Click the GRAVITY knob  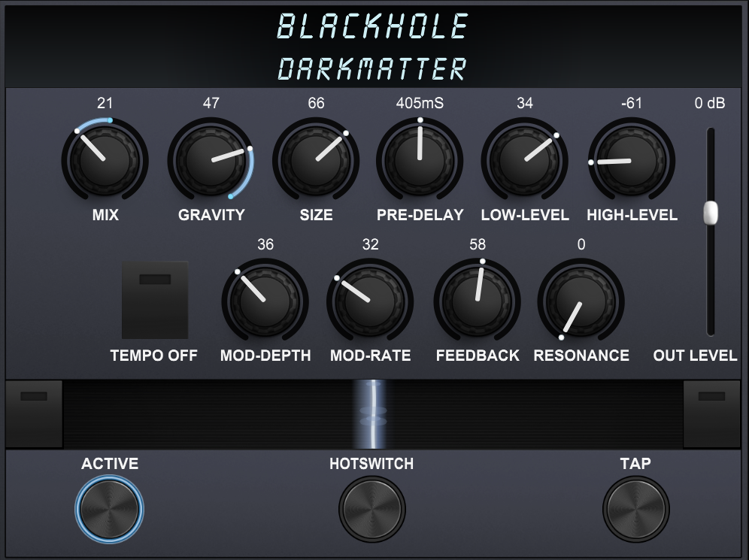pyautogui.click(x=211, y=160)
